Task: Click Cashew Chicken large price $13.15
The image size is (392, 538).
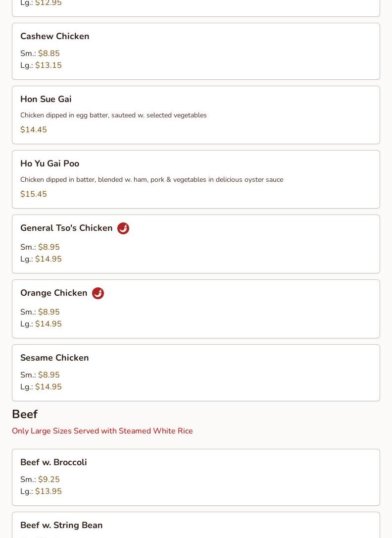Action: (x=49, y=65)
